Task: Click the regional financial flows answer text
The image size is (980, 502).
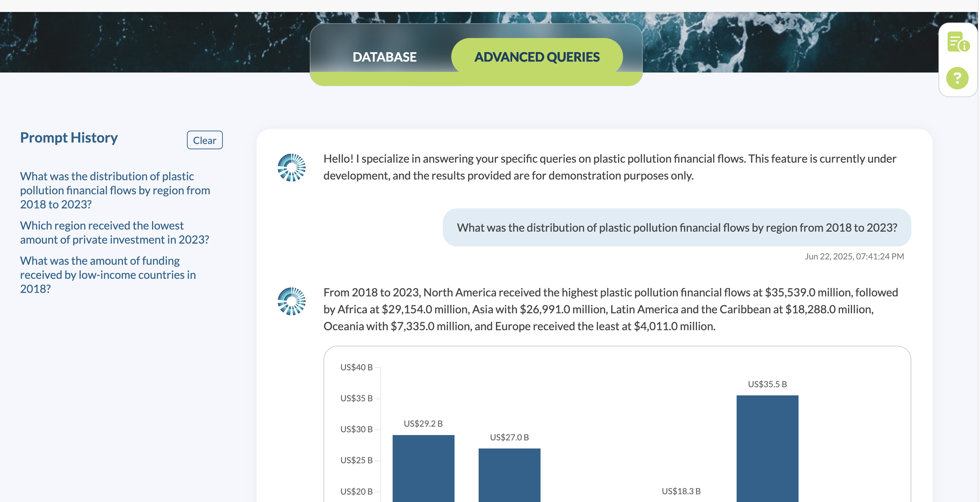Action: 611,309
